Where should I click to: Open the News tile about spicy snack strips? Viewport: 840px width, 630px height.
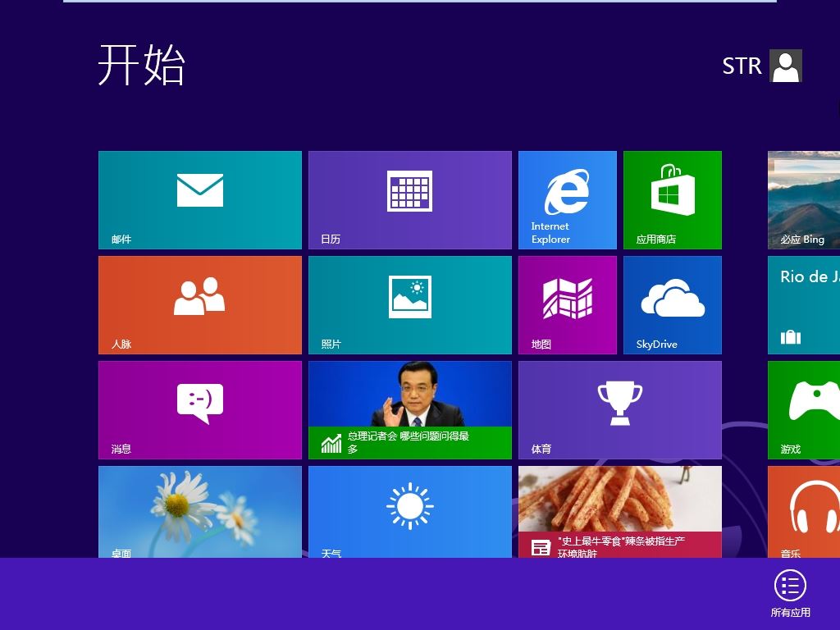(620, 512)
